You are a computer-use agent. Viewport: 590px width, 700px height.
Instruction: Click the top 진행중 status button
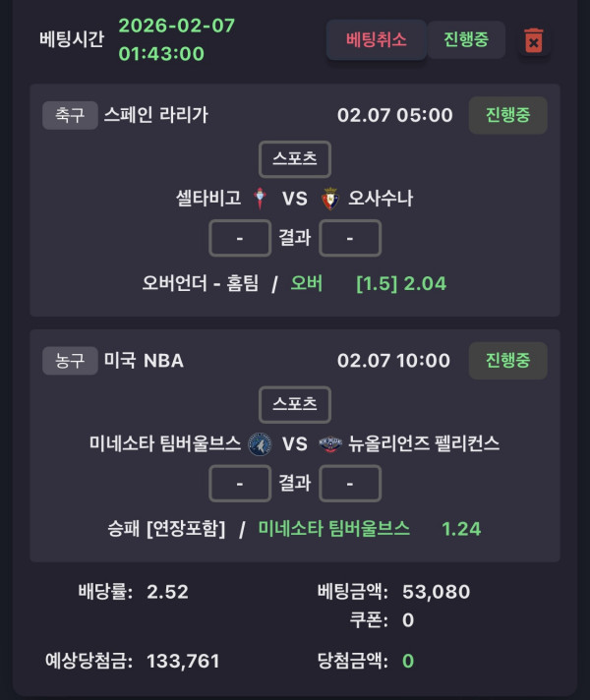466,40
